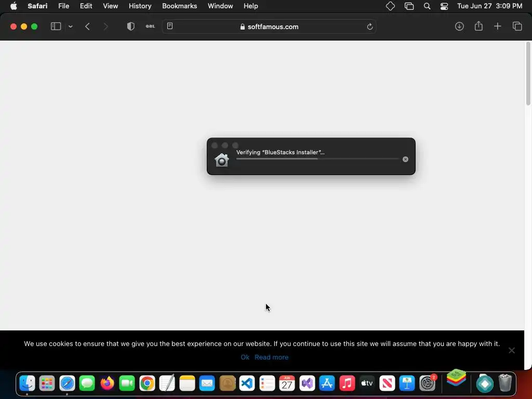
Task: Open the Bookmarks menu
Action: (179, 6)
